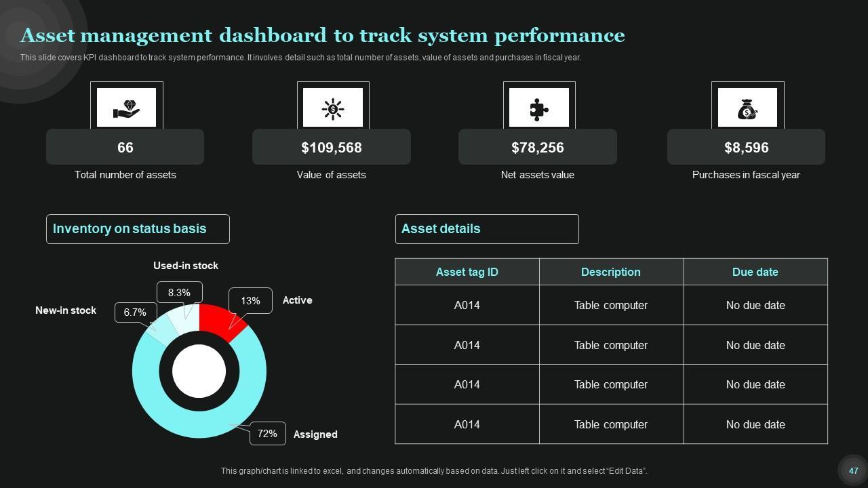The image size is (868, 488).
Task: Click the slide number 47 badge
Action: (853, 470)
